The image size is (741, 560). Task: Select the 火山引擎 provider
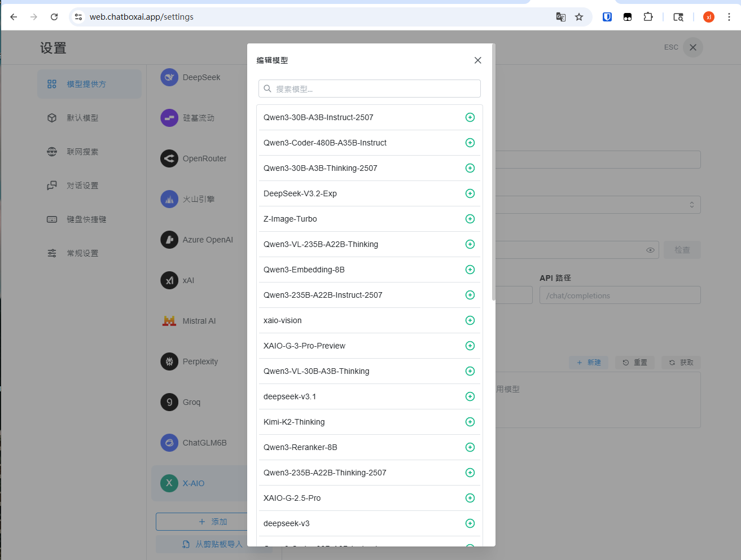click(199, 199)
